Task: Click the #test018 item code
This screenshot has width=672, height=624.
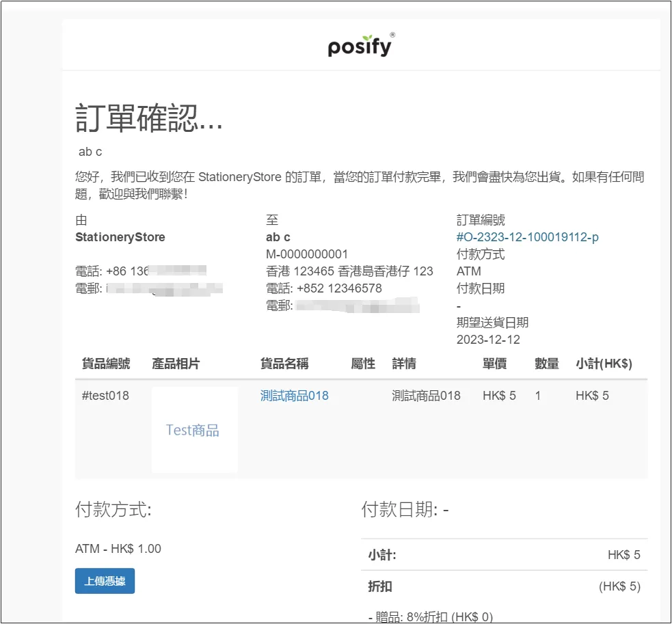Action: coord(105,395)
